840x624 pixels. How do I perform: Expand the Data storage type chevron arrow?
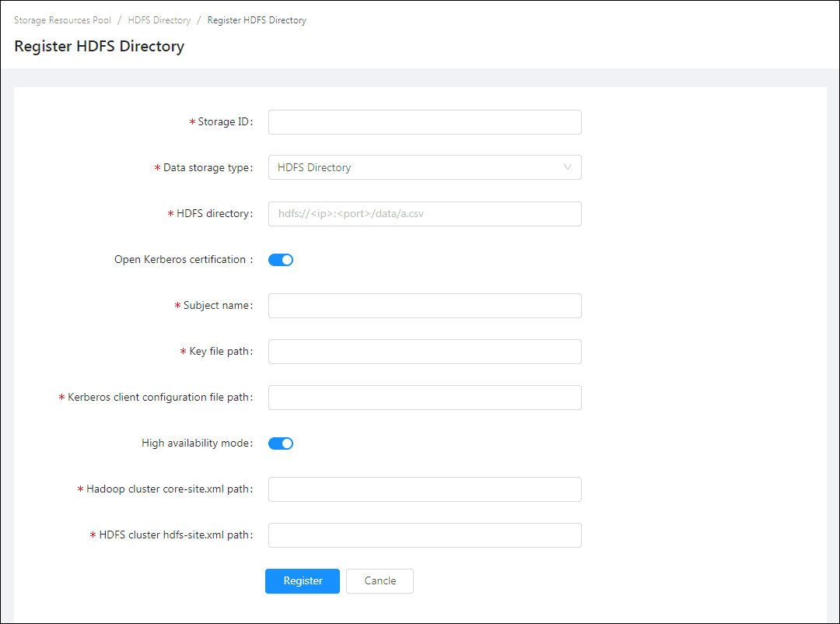click(x=568, y=167)
